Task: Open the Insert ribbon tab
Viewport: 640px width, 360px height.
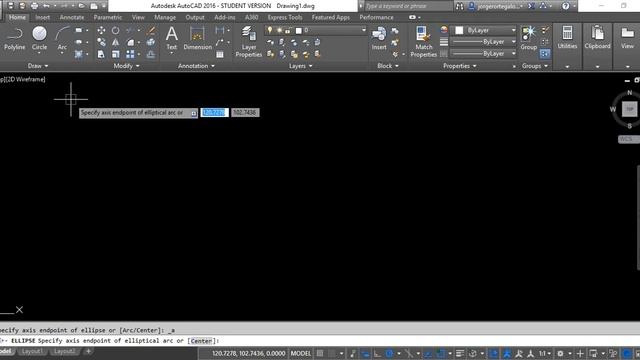Action: [42, 17]
